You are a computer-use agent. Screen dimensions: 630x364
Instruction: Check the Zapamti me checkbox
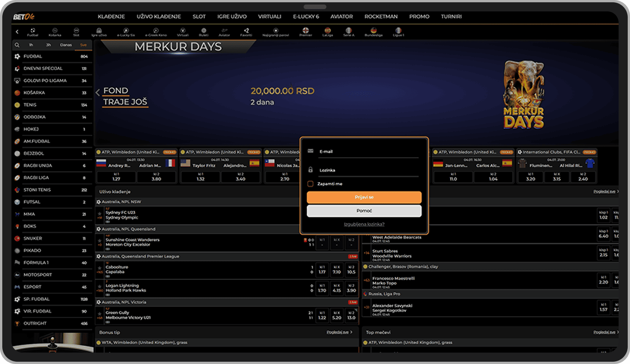point(310,184)
